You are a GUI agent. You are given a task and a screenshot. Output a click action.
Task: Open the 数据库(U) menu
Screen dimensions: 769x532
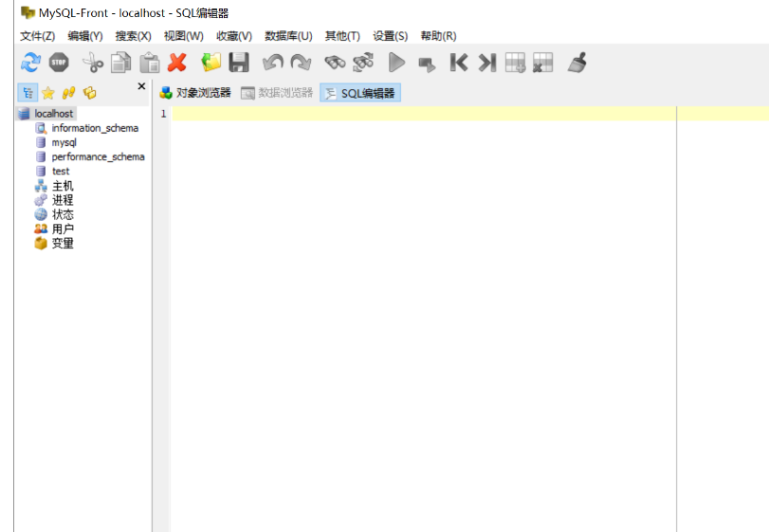click(x=288, y=36)
